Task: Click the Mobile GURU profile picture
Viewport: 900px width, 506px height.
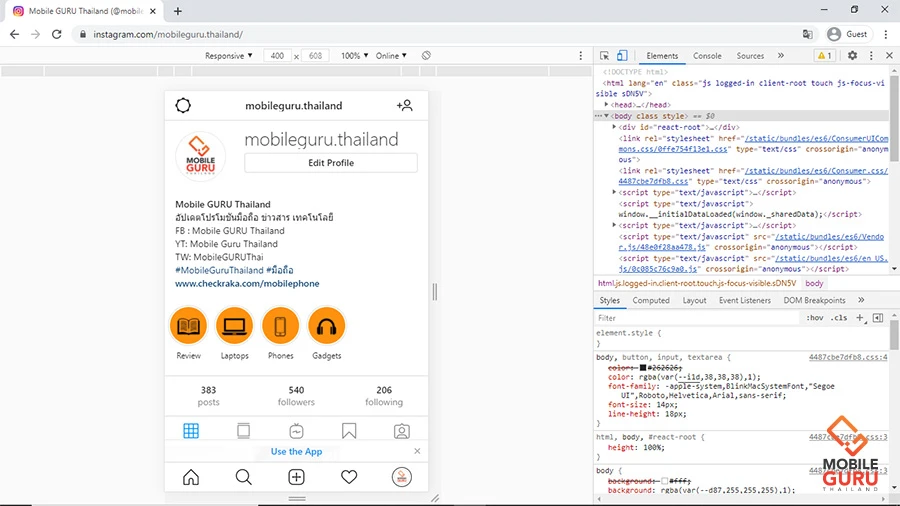Action: [x=200, y=156]
